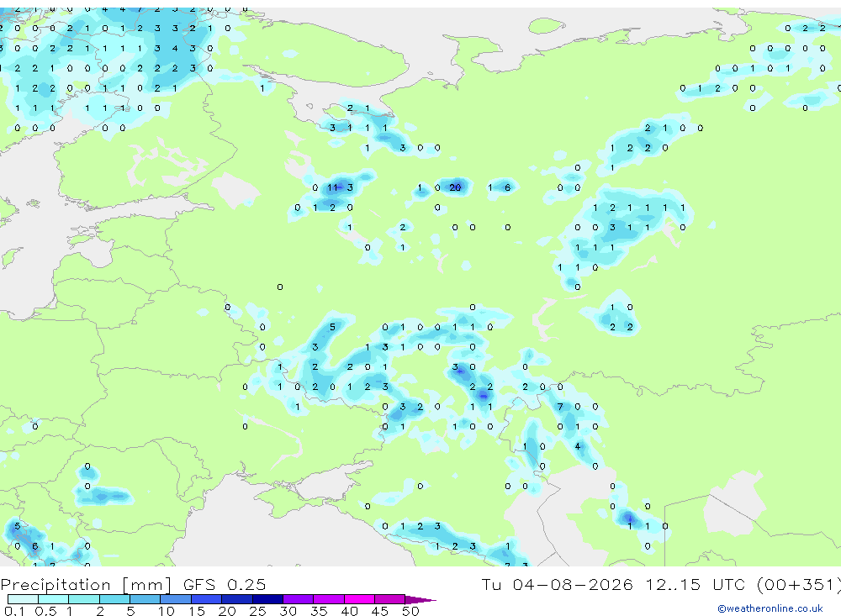Click the above-50 arrow tip of the color scale
The image size is (841, 616).
[x=420, y=599]
